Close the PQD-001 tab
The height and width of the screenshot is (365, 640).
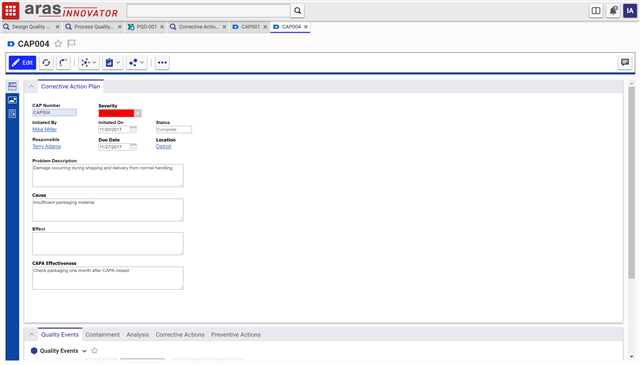pyautogui.click(x=162, y=27)
